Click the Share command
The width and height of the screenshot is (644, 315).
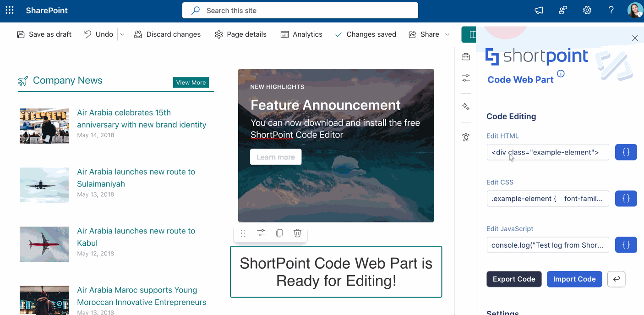coord(424,34)
